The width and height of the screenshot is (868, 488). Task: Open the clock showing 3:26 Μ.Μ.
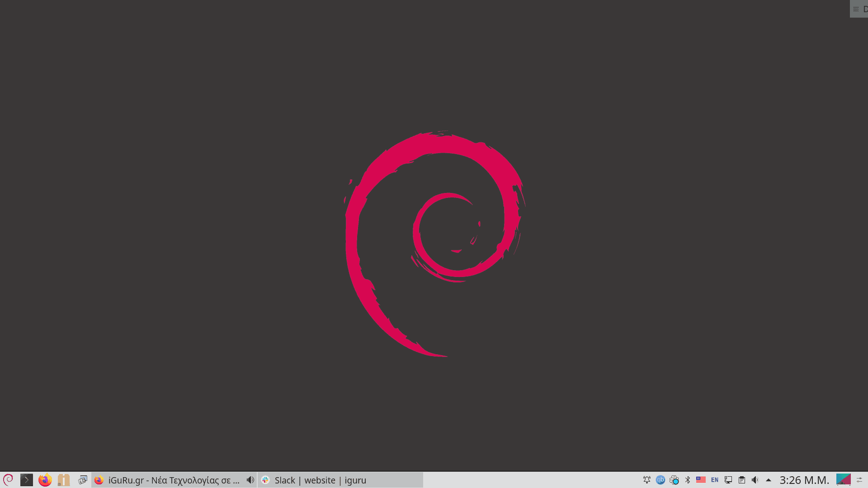[804, 480]
